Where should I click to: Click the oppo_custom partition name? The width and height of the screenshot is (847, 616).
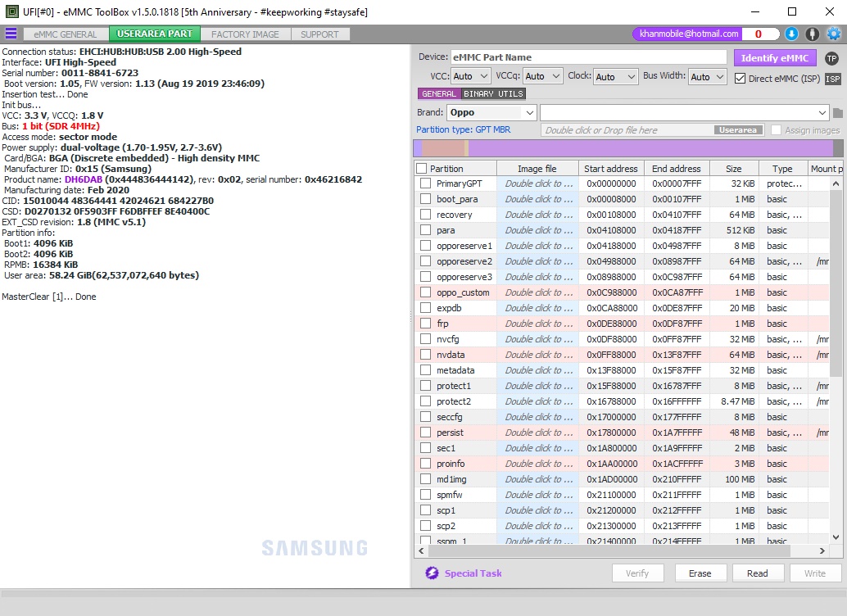pyautogui.click(x=463, y=292)
